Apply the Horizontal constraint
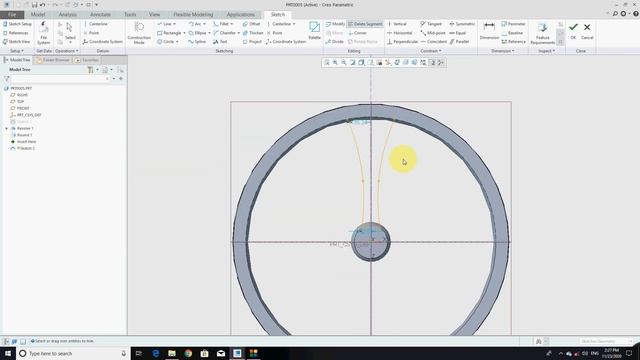The height and width of the screenshot is (360, 640). pos(400,33)
